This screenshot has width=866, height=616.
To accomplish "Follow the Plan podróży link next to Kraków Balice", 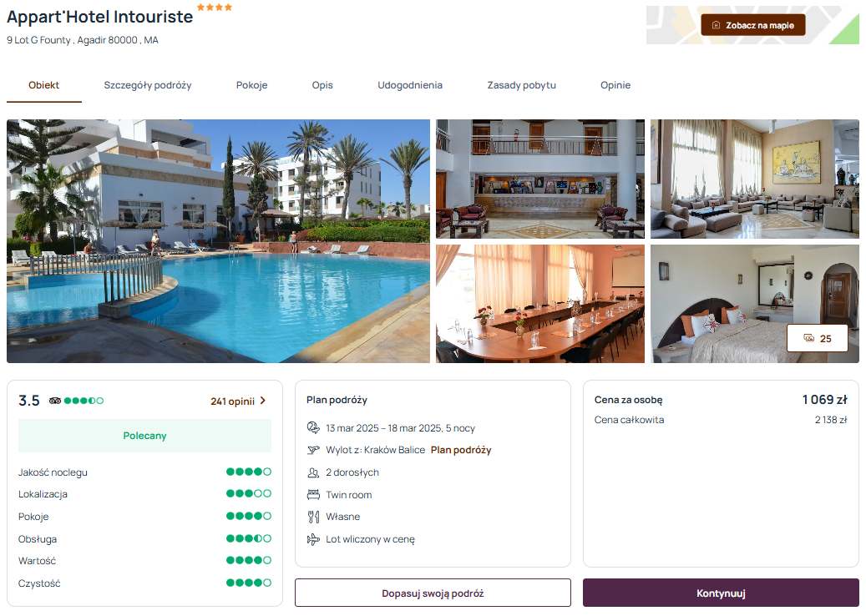I will (461, 450).
